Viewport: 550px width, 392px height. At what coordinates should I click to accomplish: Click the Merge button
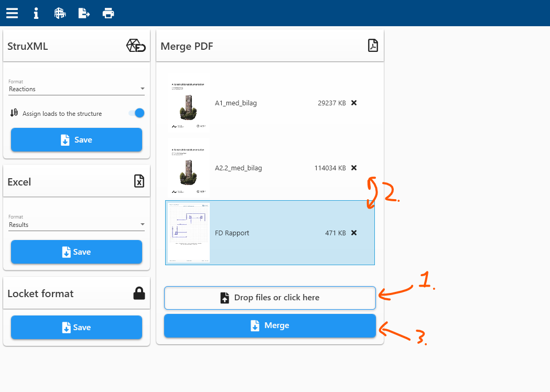270,326
